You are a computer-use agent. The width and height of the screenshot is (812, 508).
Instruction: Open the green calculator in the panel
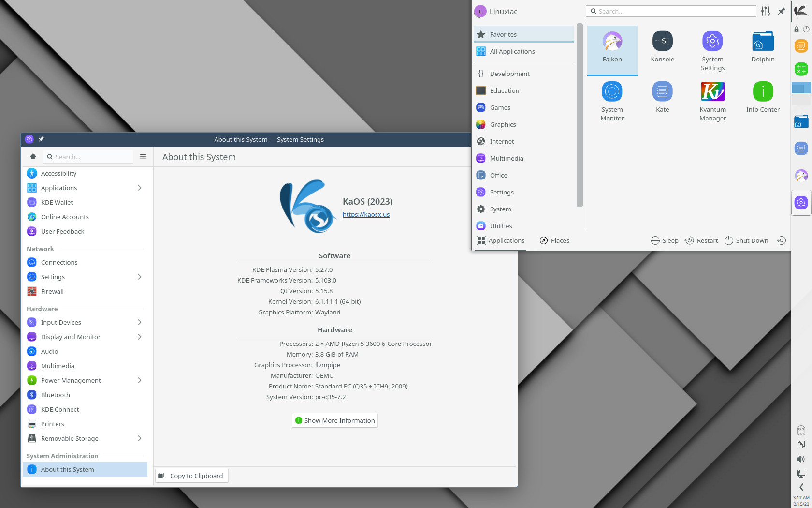(x=801, y=69)
